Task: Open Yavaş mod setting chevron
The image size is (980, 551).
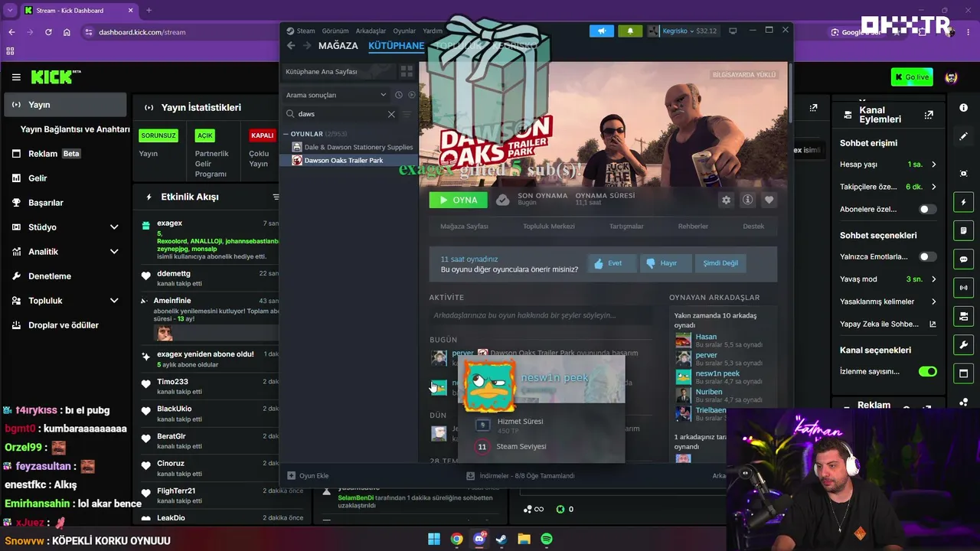Action: click(x=933, y=279)
